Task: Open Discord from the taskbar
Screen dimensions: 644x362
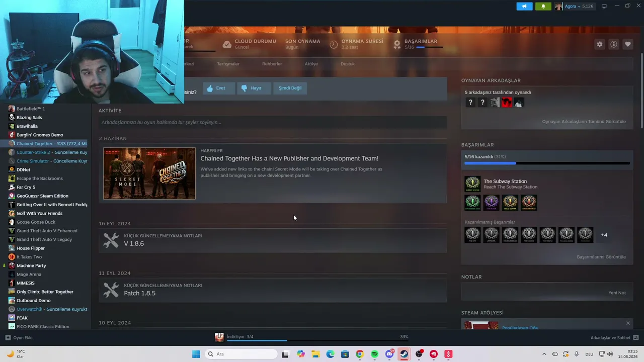Action: [389, 354]
